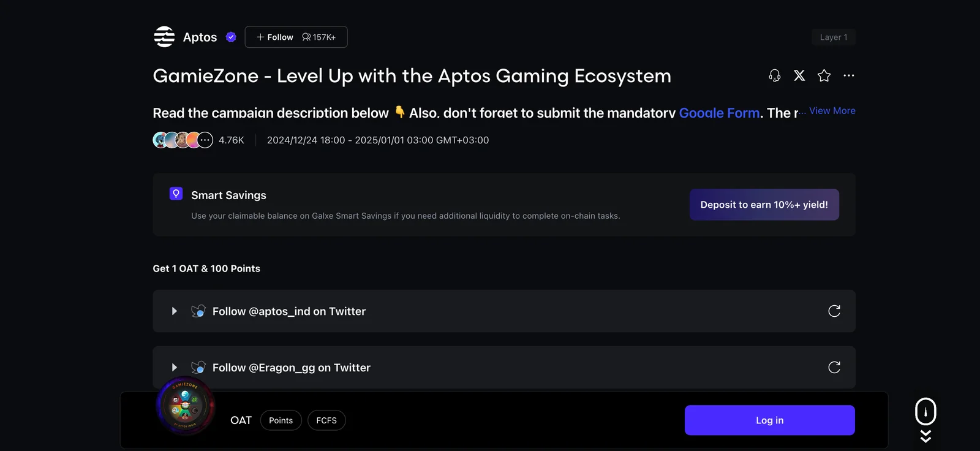The image size is (980, 451).
Task: Follow the Aptos space
Action: click(296, 37)
